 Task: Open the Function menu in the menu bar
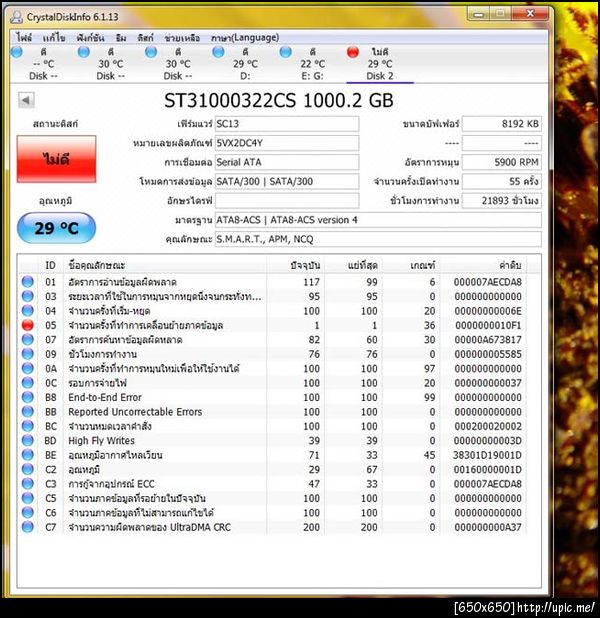pyautogui.click(x=90, y=37)
